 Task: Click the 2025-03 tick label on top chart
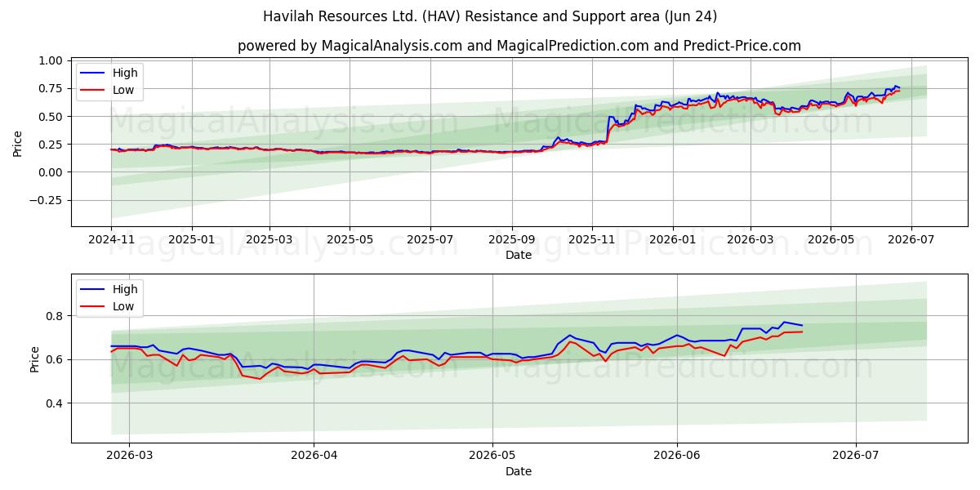click(269, 240)
